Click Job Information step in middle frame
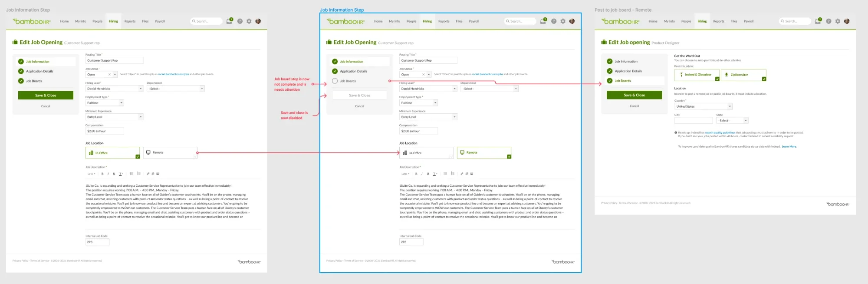This screenshot has width=868, height=284. coord(348,62)
